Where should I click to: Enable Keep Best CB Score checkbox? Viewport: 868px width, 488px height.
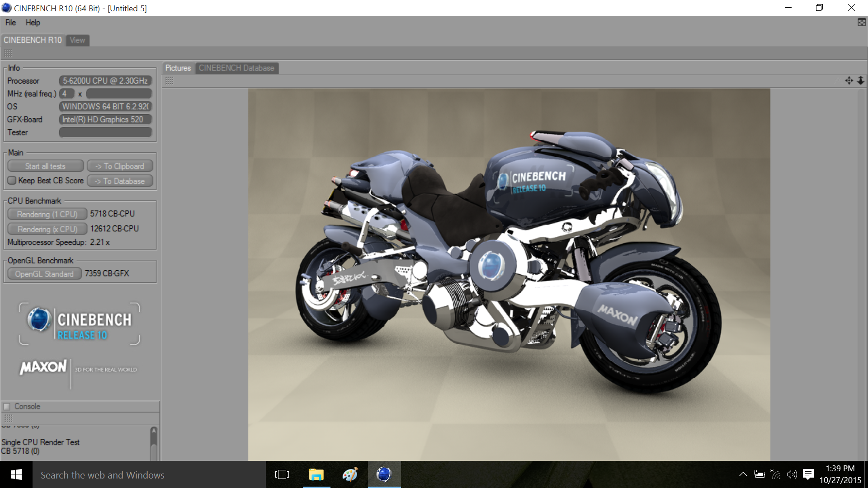coord(12,181)
